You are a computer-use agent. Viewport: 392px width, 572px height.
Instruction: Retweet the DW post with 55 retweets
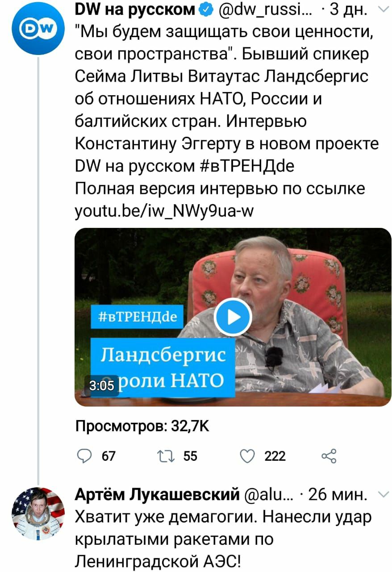tap(164, 455)
